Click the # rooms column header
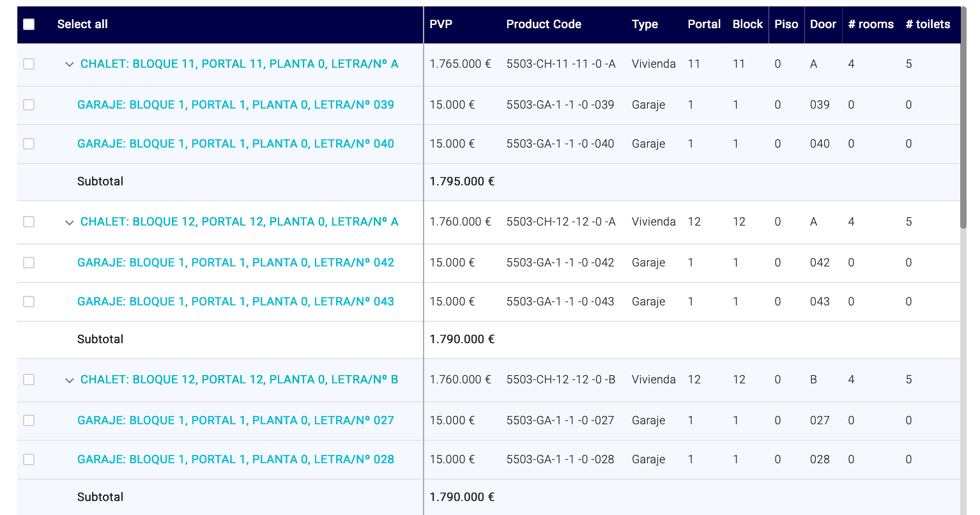This screenshot has height=515, width=980. point(871,24)
